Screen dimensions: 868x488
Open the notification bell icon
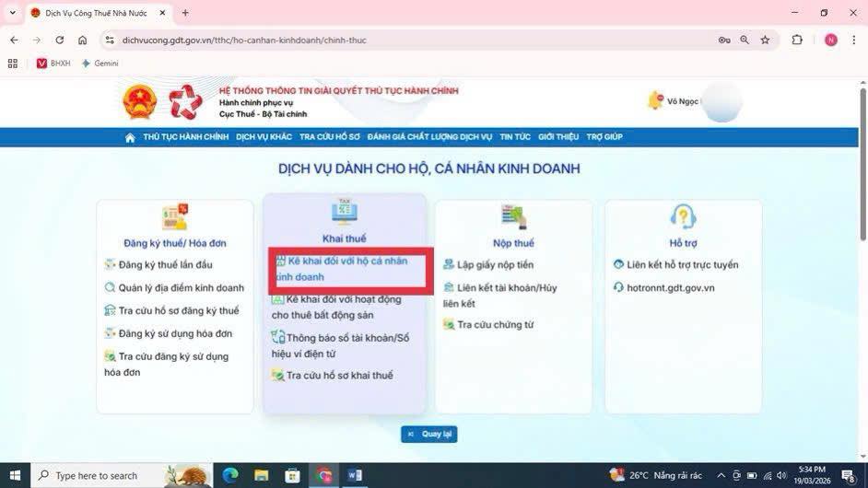point(655,100)
